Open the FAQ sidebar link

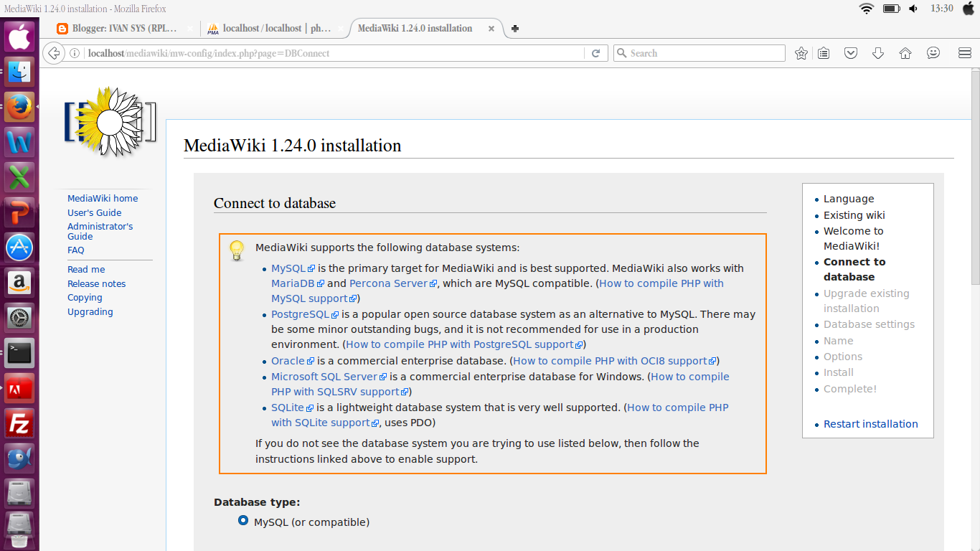(76, 250)
